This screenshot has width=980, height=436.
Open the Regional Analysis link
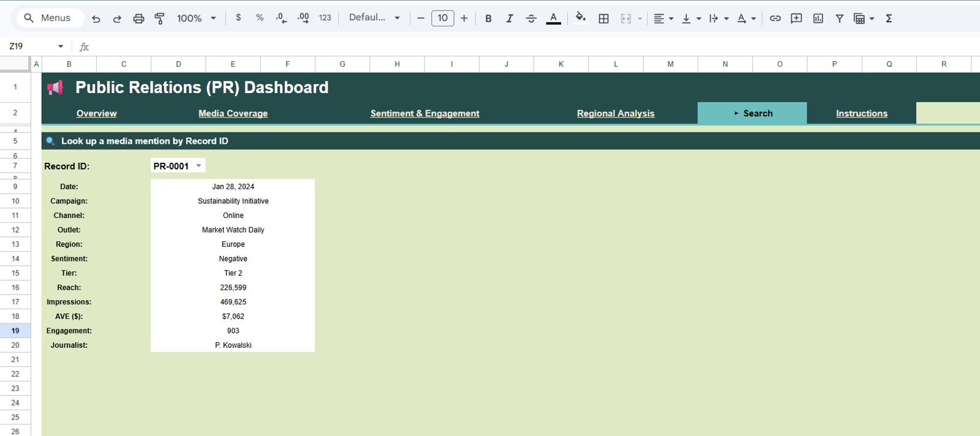616,113
